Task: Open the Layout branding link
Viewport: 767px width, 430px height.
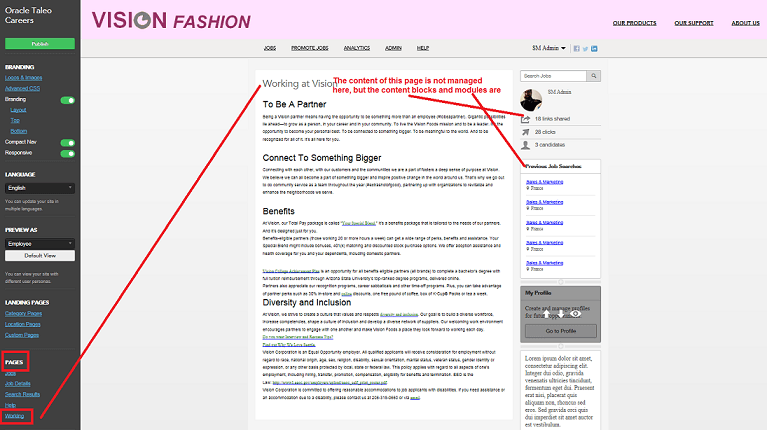Action: pos(19,110)
